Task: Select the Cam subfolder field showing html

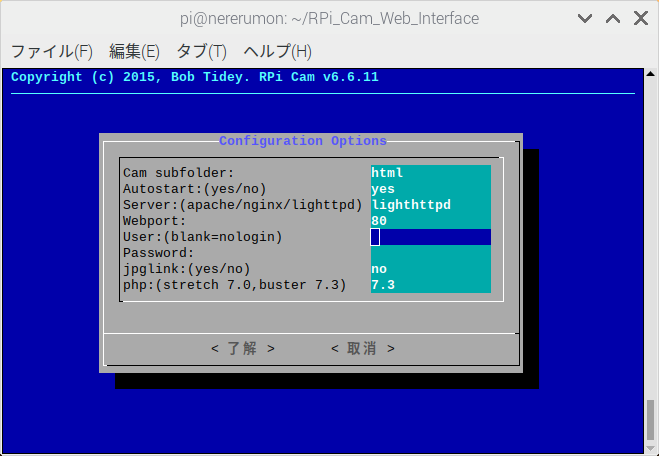Action: [x=431, y=173]
